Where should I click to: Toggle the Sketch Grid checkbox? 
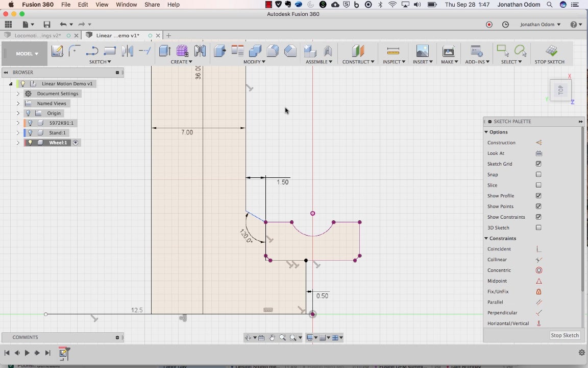pyautogui.click(x=538, y=164)
